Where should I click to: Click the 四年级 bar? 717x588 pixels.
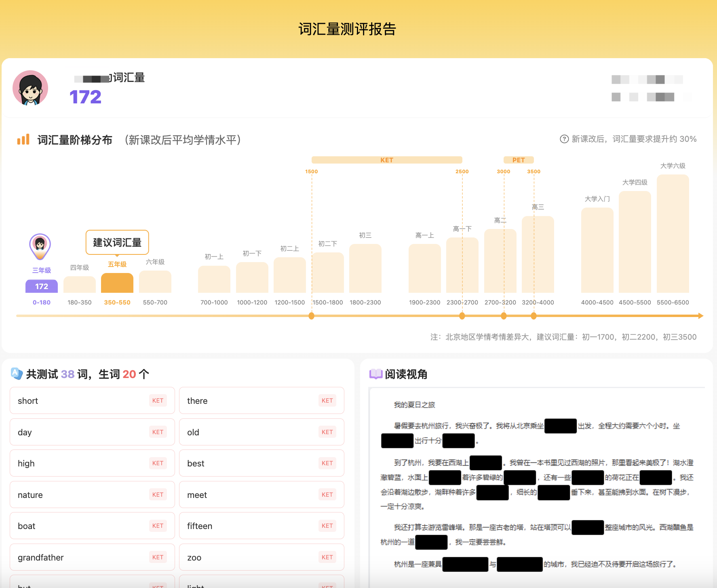click(x=80, y=284)
